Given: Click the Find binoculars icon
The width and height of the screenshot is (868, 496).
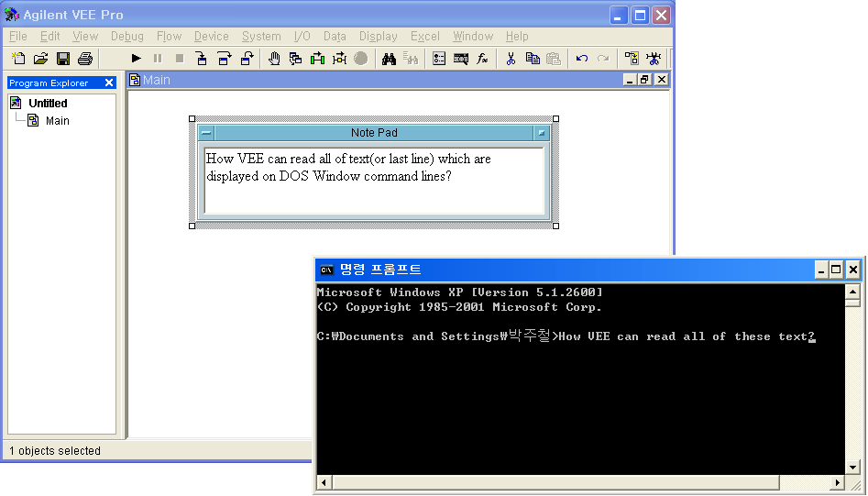Looking at the screenshot, I should point(389,59).
